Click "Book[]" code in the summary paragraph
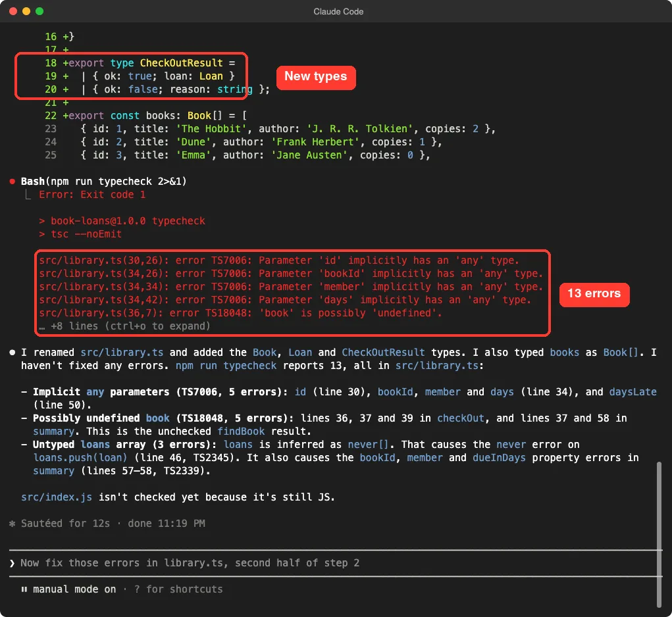Image resolution: width=672 pixels, height=617 pixels. click(x=621, y=353)
